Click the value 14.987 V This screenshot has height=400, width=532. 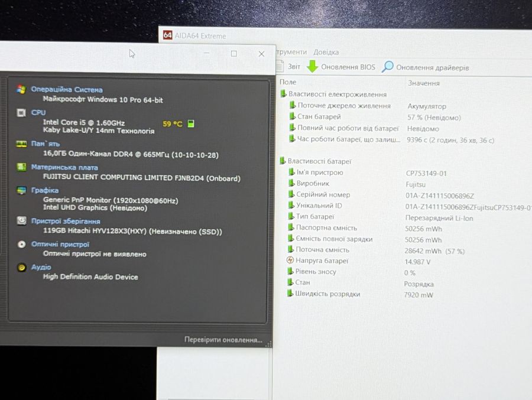417,262
